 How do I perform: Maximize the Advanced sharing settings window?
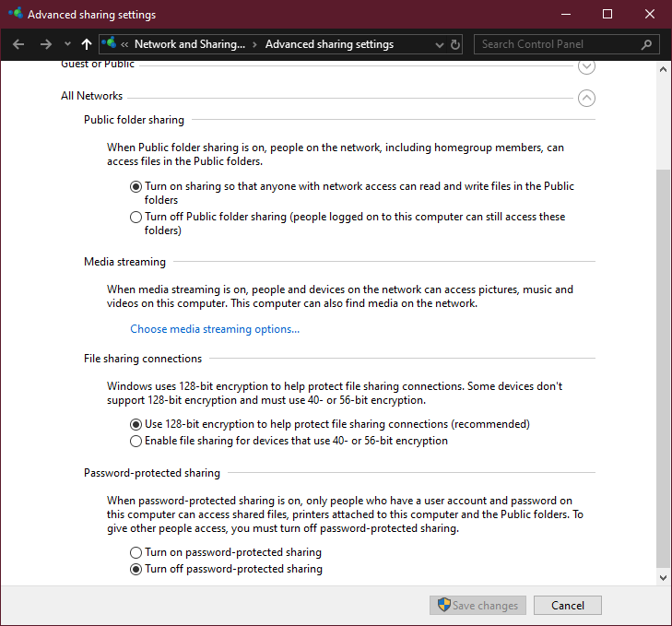coord(607,14)
